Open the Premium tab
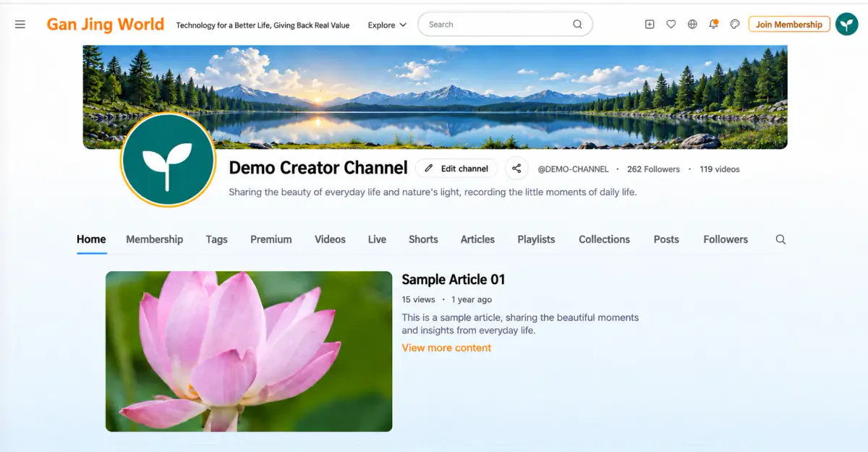Screen dimensions: 868x452 click(271, 239)
